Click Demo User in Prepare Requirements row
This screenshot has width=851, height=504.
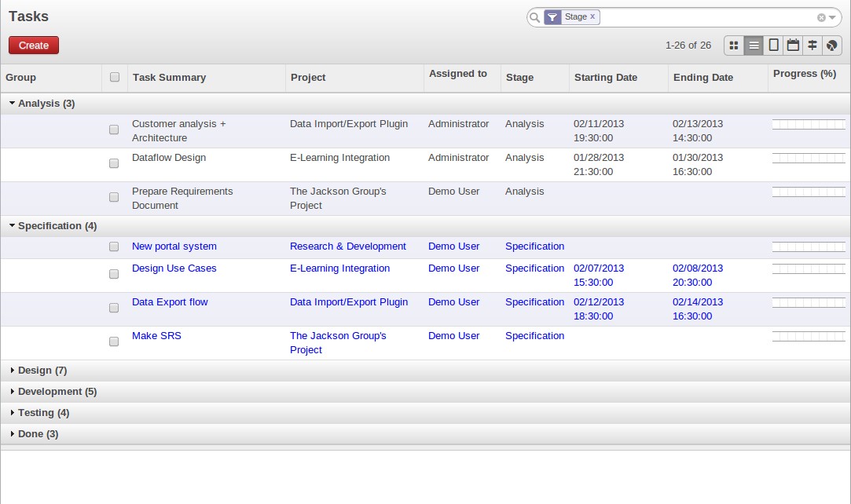pos(453,192)
